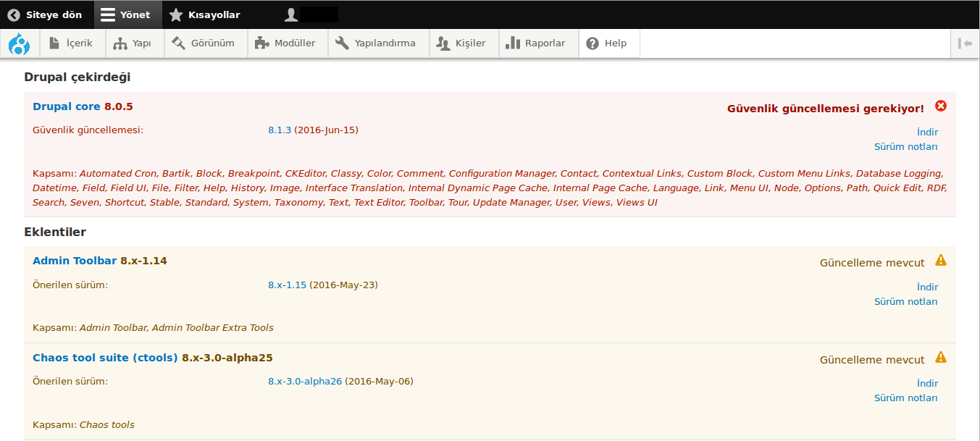Open the Help menu
Viewport: 980px width, 441px height.
tap(608, 43)
